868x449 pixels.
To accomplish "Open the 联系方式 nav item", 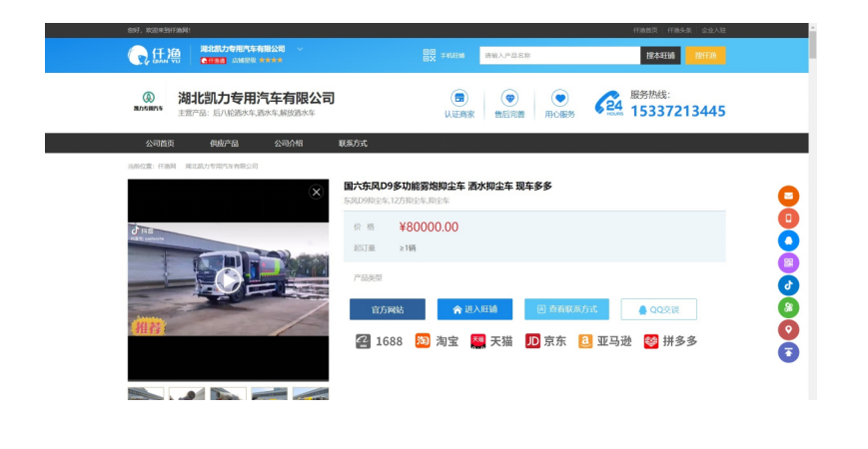I will pos(353,144).
